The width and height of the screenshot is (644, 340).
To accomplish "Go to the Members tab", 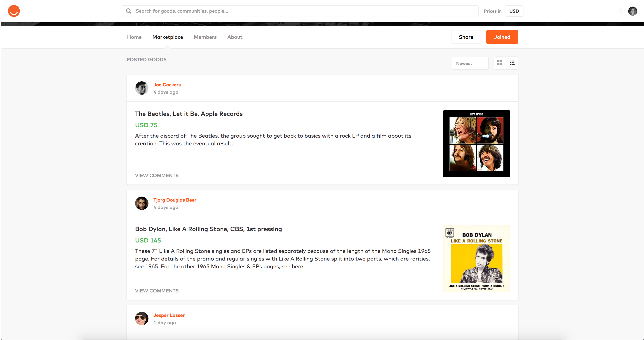I will tap(205, 37).
